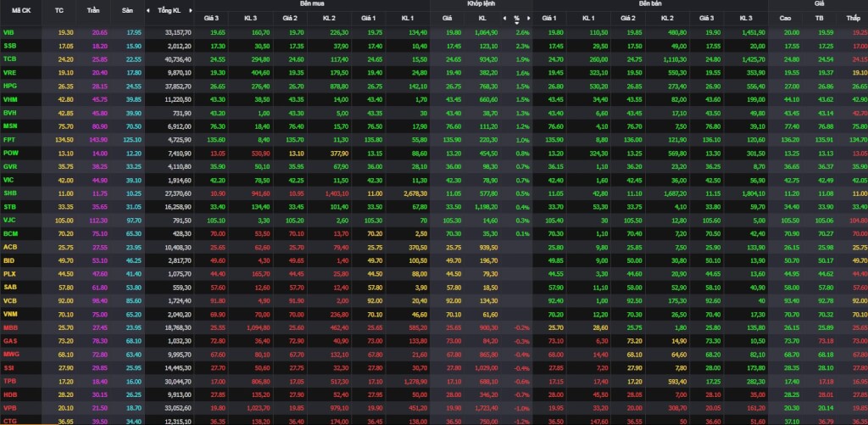The image size is (868, 425).
Task: Open the SSI stock symbol
Action: point(8,367)
